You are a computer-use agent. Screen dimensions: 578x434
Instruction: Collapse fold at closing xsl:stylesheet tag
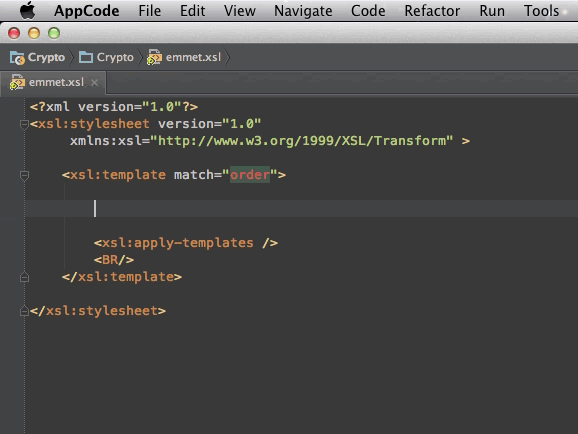click(x=24, y=311)
